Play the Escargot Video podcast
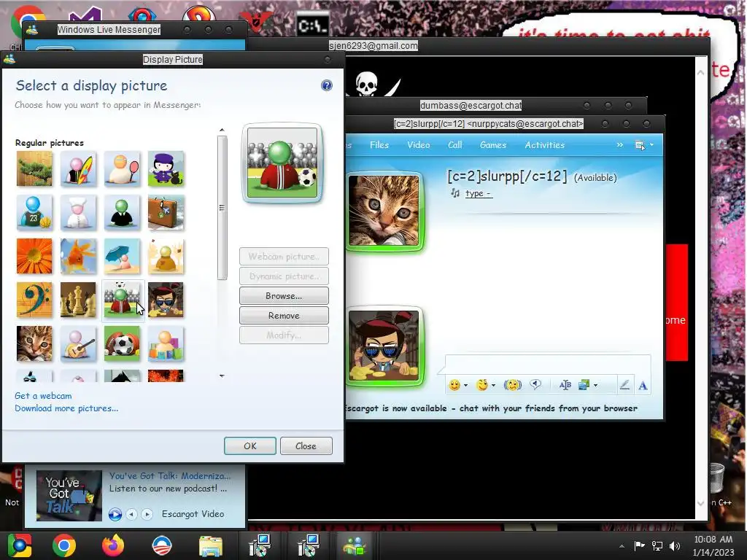Image resolution: width=747 pixels, height=560 pixels. 115,514
